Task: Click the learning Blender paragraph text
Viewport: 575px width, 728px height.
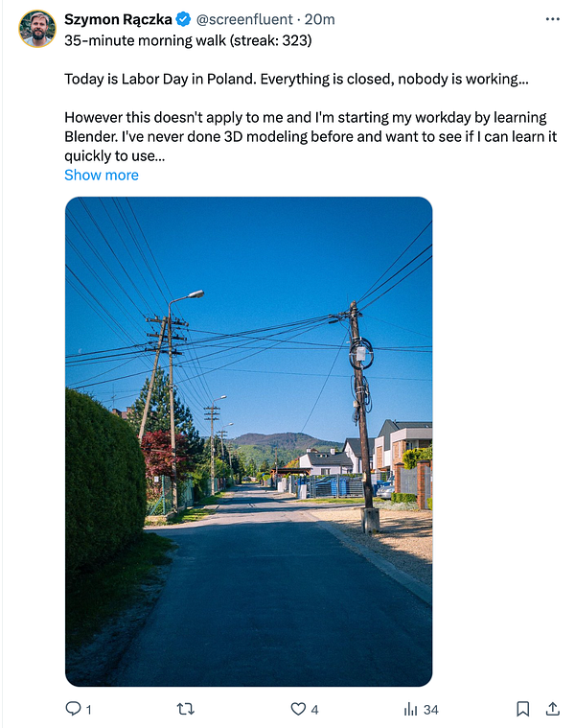Action: point(310,136)
